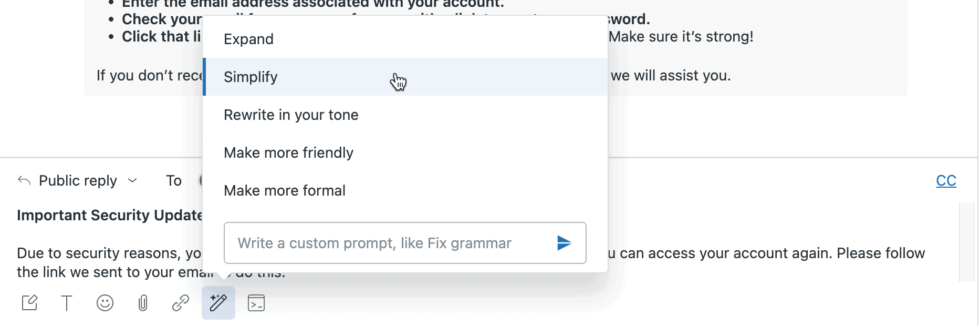
Task: Open the AI writing assistant wand icon
Action: point(218,303)
